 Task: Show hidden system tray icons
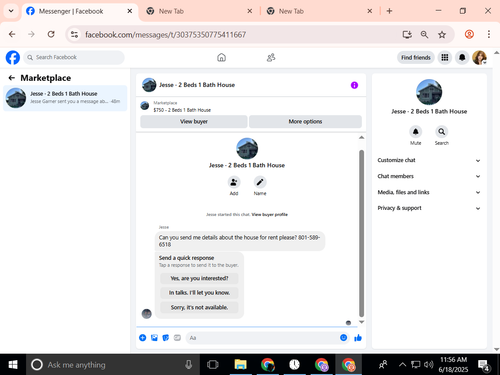point(402,365)
